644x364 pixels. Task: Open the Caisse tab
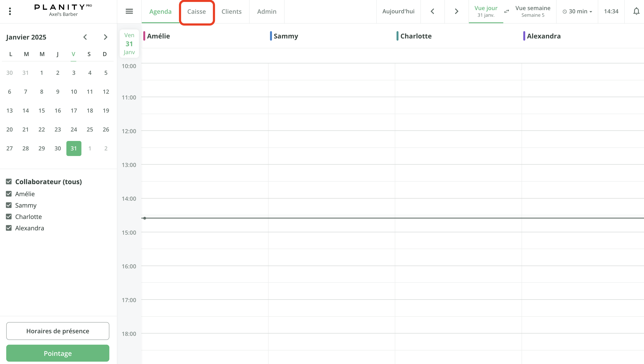pyautogui.click(x=197, y=12)
